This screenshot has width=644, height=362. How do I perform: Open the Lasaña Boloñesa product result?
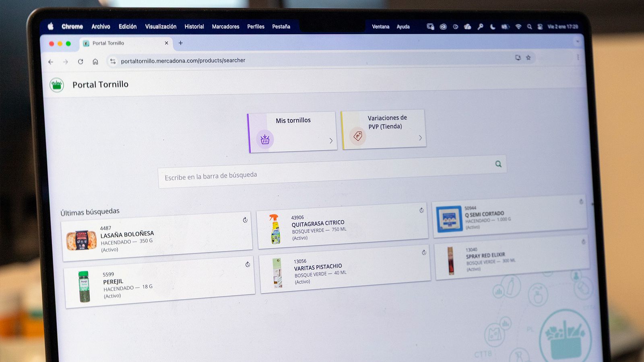[x=157, y=238]
